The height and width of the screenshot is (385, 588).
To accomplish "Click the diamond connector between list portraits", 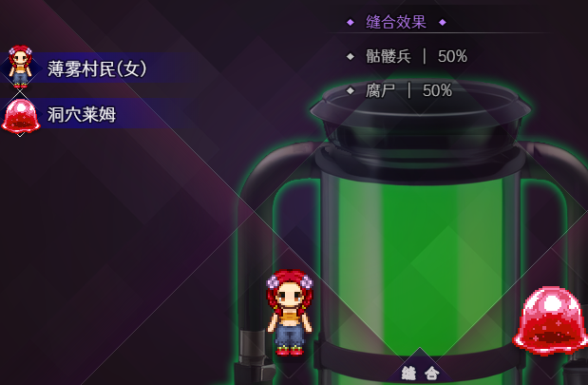I will (20, 92).
